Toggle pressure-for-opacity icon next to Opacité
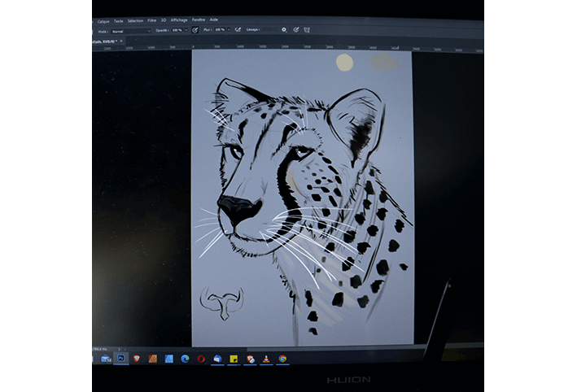This screenshot has height=392, width=577. pos(195,30)
